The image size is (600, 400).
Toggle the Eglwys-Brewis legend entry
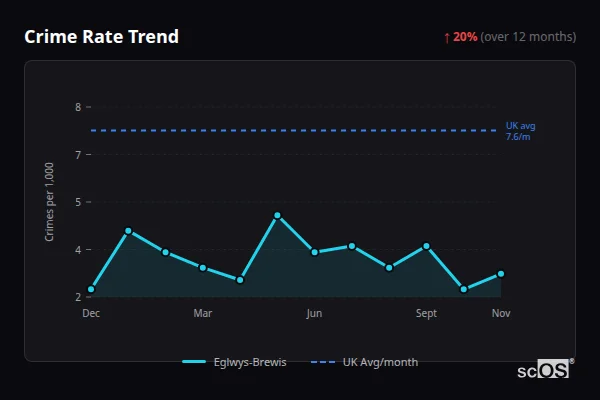[x=234, y=362]
